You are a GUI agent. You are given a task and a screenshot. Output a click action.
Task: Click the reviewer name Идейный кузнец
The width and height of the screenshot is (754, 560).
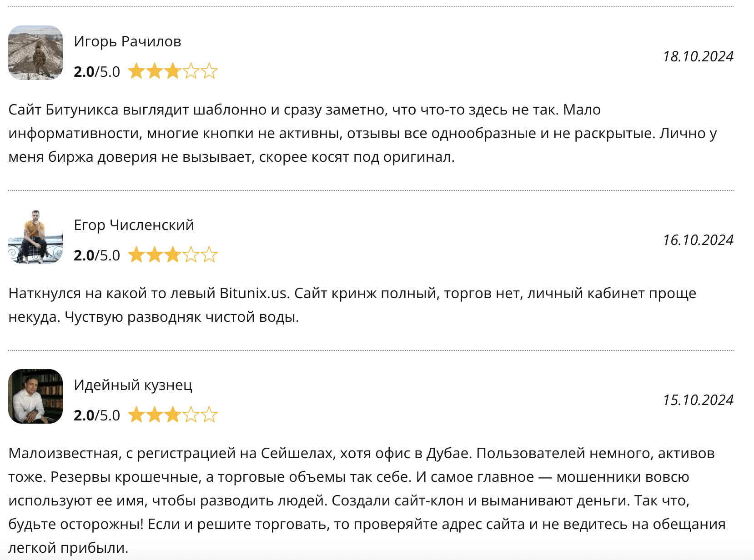point(133,385)
